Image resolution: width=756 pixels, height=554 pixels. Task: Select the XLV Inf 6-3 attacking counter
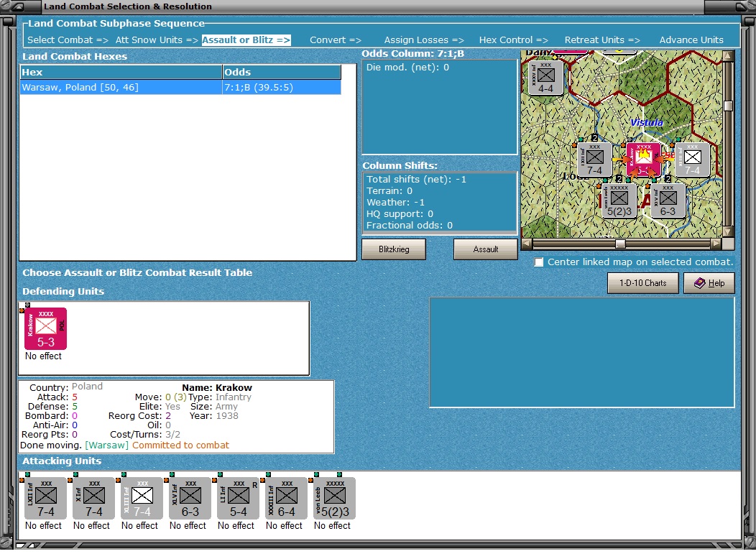(188, 498)
